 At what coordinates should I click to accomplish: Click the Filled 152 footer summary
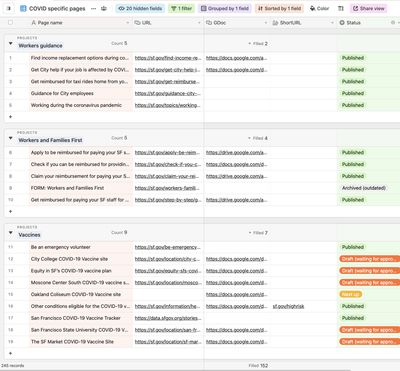tap(258, 366)
